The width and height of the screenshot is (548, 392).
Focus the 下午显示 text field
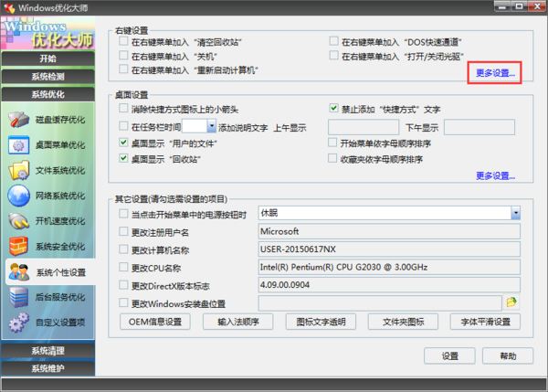click(x=479, y=127)
